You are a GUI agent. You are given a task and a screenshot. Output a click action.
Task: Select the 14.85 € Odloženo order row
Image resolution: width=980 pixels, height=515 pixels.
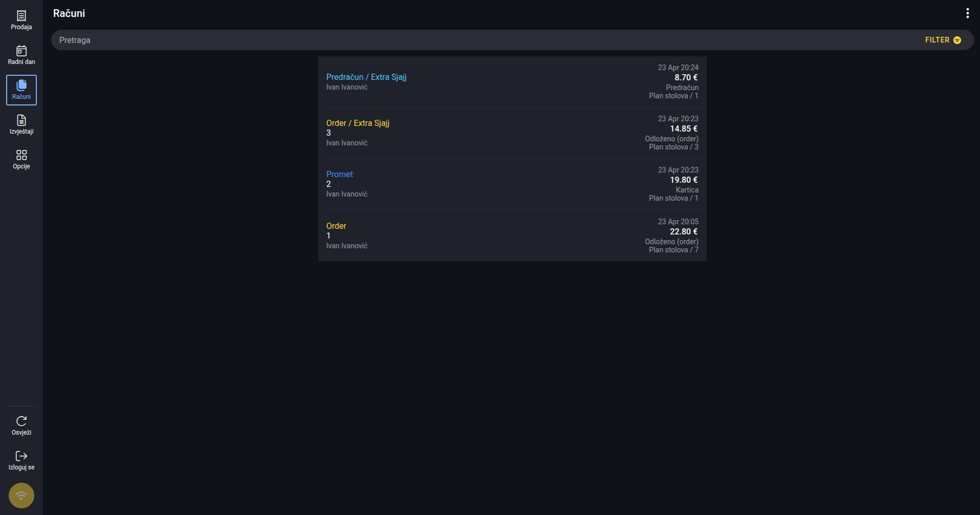click(x=513, y=133)
